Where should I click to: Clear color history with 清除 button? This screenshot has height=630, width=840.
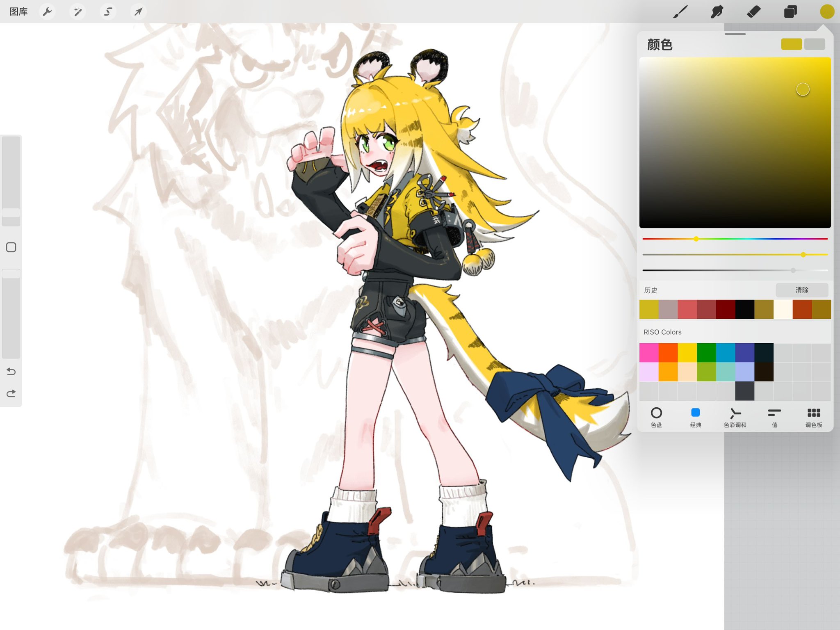[802, 290]
